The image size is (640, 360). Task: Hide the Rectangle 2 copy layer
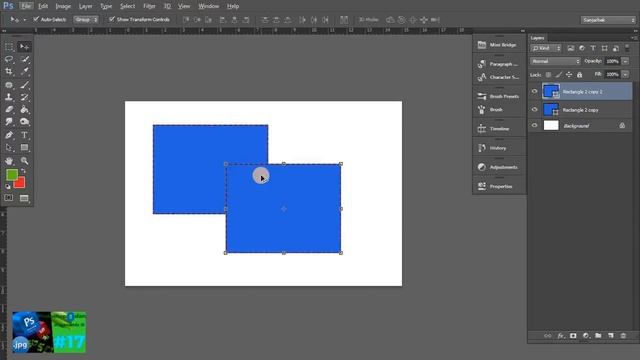click(x=534, y=109)
